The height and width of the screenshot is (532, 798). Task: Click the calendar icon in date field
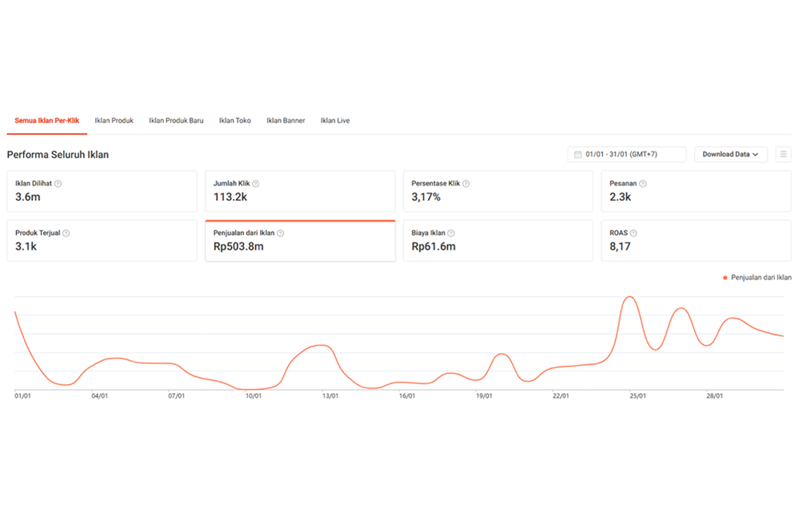point(578,154)
